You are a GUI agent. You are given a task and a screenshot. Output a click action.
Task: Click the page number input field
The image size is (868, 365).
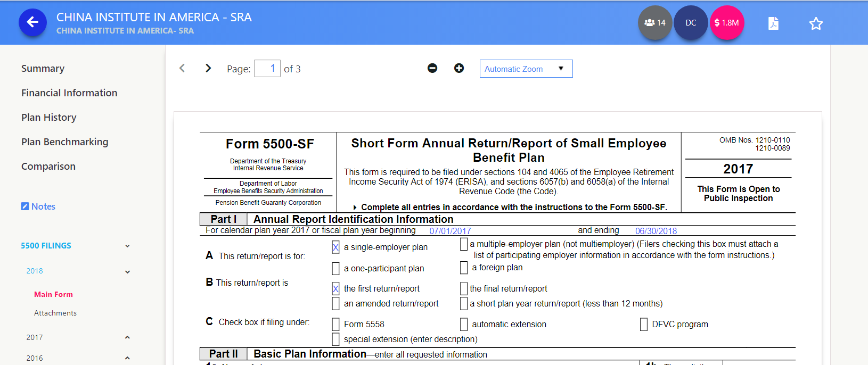267,69
